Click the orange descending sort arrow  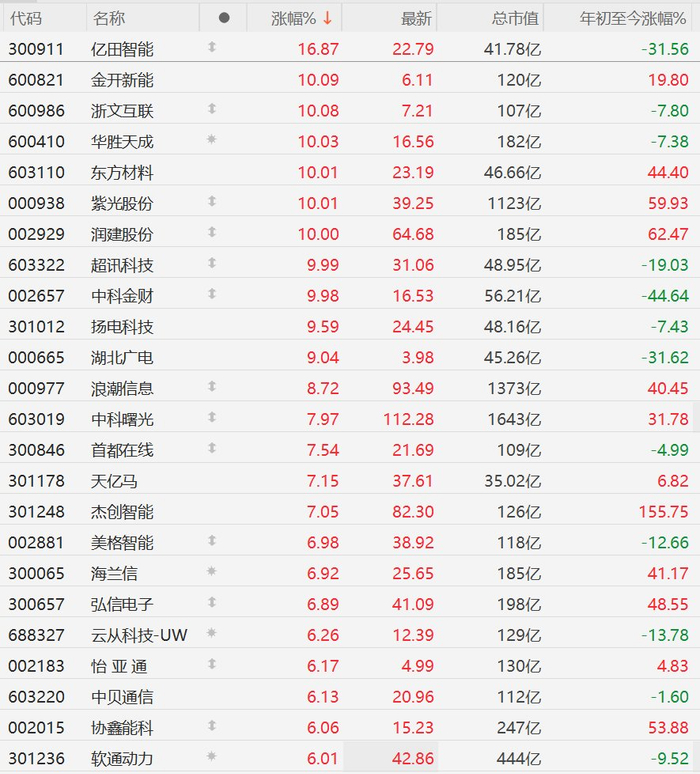tap(327, 18)
